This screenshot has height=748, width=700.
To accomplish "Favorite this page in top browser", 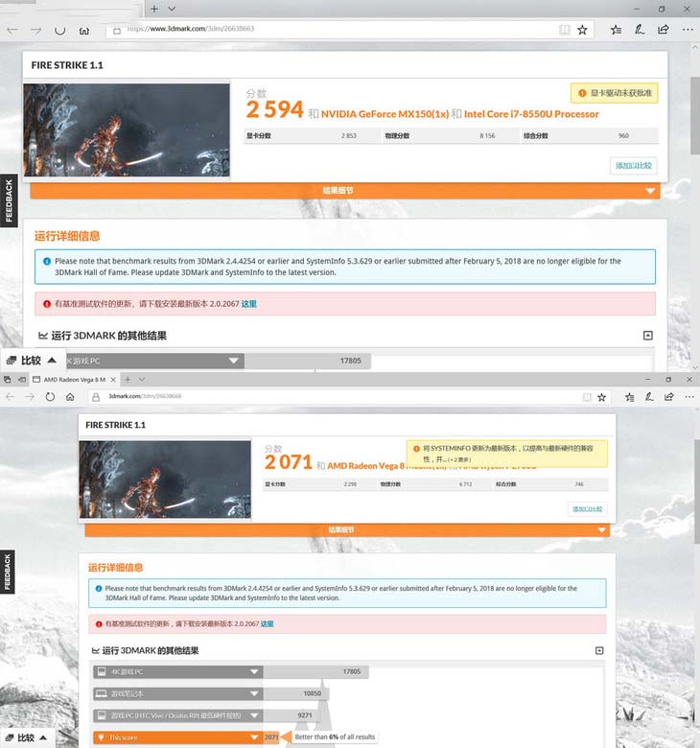I will 582,30.
